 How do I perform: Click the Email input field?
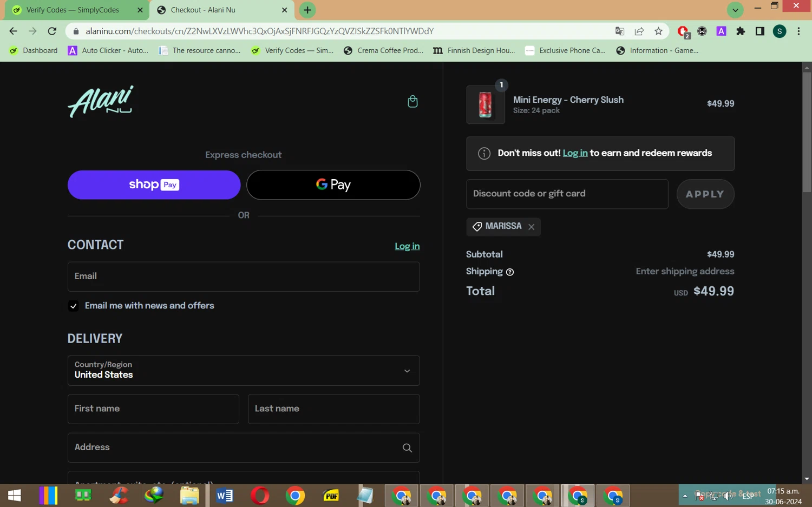[244, 276]
